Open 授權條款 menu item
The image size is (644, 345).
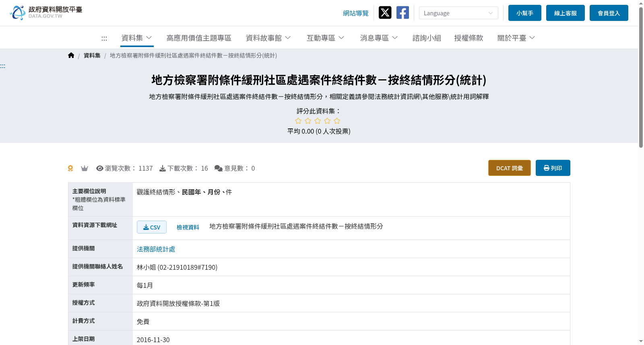click(x=469, y=38)
